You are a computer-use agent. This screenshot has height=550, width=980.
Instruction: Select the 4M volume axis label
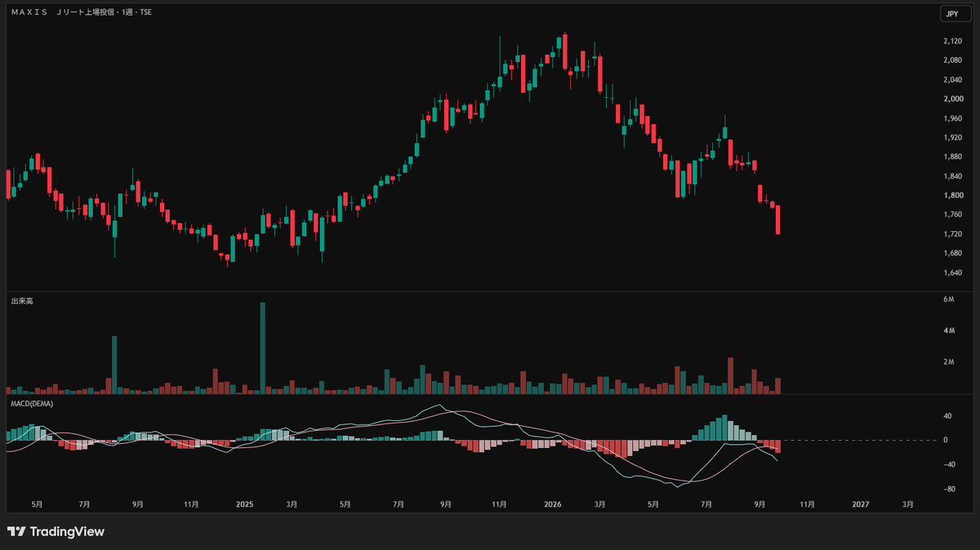pos(948,331)
